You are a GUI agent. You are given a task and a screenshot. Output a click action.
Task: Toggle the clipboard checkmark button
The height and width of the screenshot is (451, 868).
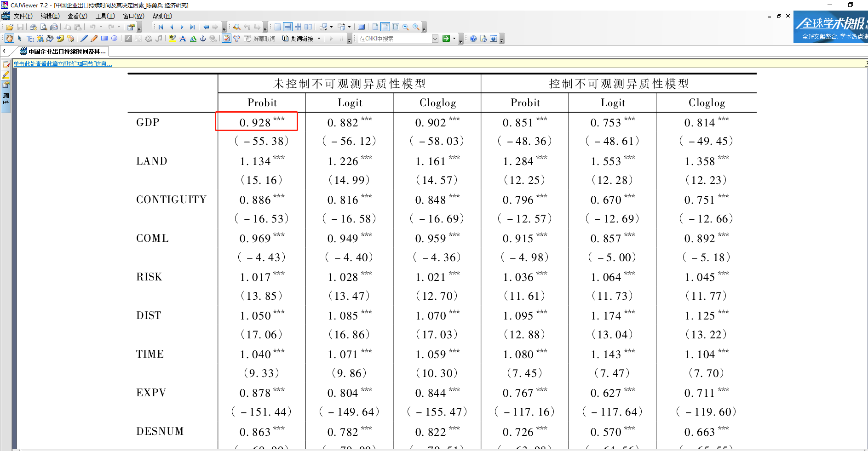point(226,39)
